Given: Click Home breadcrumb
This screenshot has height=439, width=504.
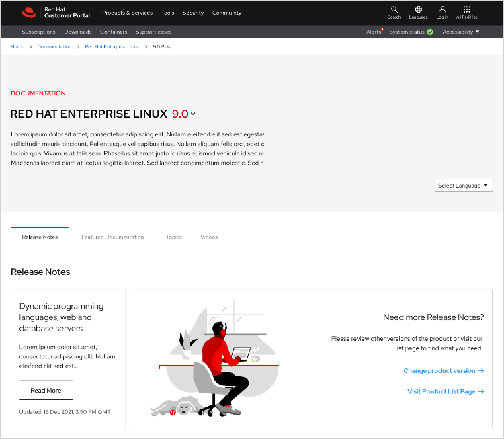Looking at the screenshot, I should coord(17,46).
